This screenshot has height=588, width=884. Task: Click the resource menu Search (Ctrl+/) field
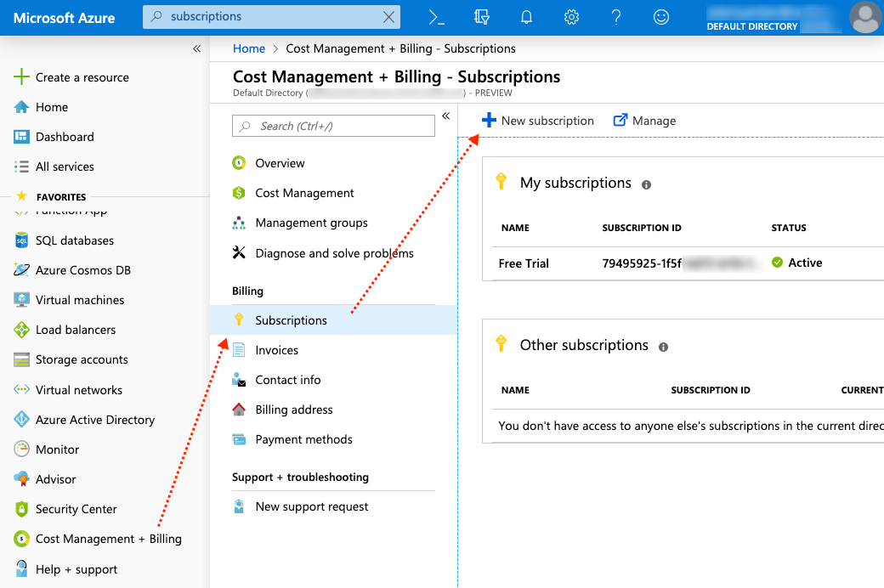tap(333, 126)
